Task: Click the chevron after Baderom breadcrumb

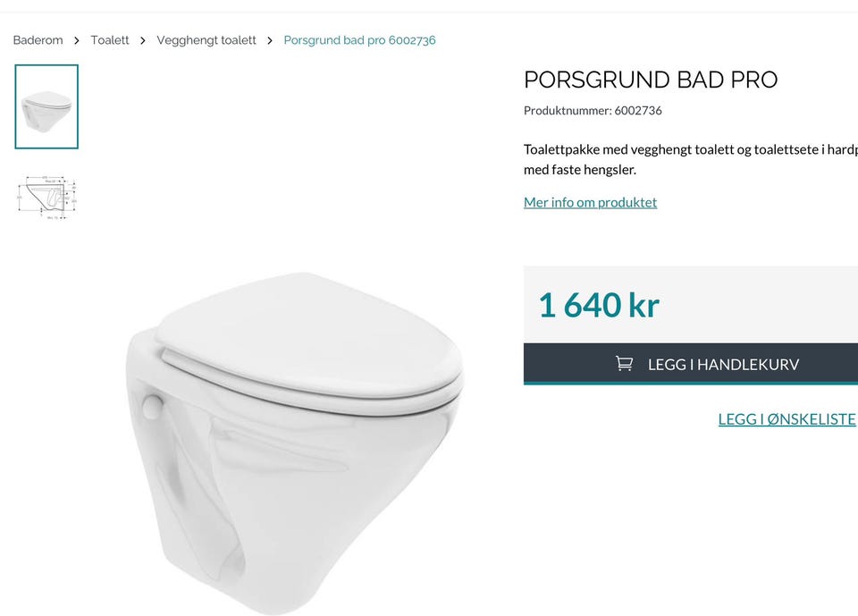Action: (x=77, y=40)
